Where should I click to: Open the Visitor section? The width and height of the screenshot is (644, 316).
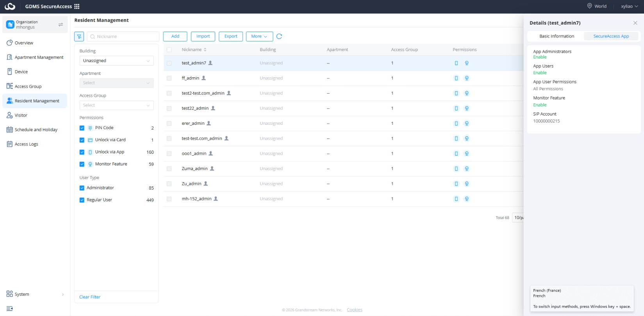point(35,115)
